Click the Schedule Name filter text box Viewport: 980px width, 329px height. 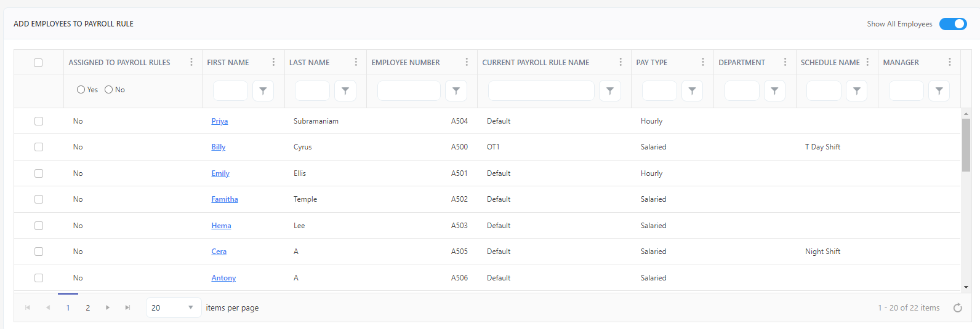coord(824,91)
